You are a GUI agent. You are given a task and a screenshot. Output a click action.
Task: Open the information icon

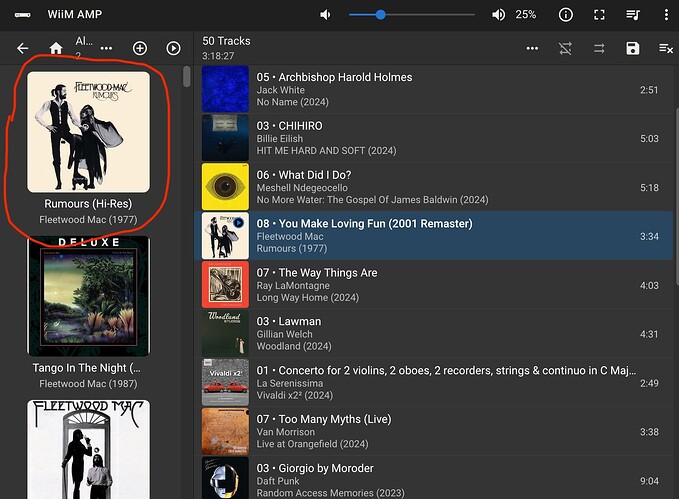coord(566,15)
